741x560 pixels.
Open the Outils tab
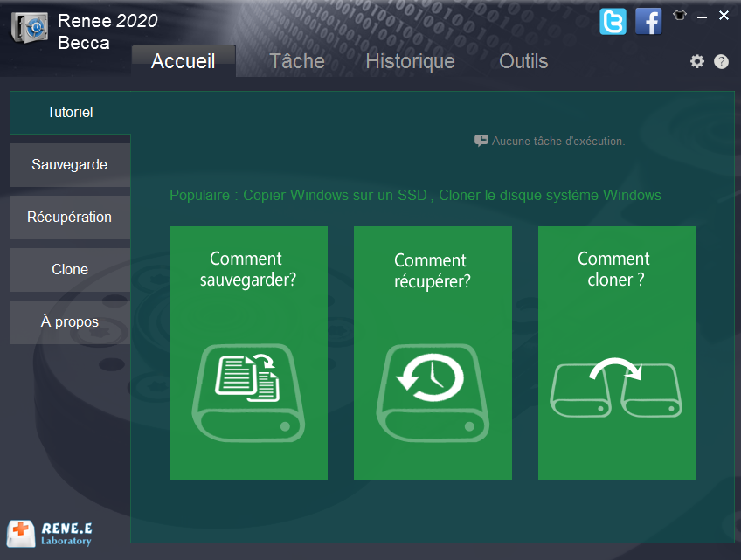[x=523, y=61]
